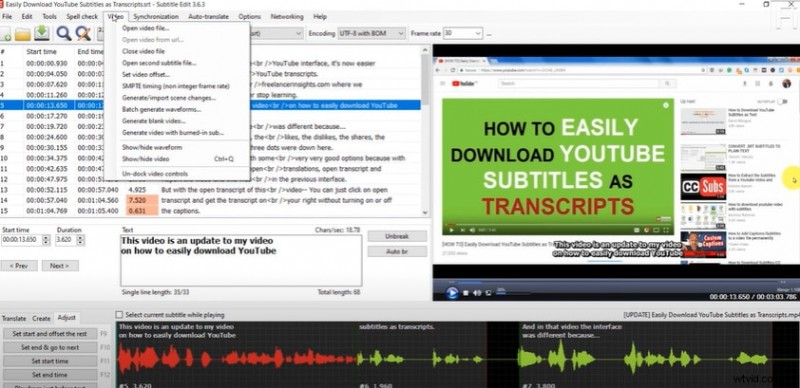Click the highlighted duration cell '7.520'

[x=143, y=200]
